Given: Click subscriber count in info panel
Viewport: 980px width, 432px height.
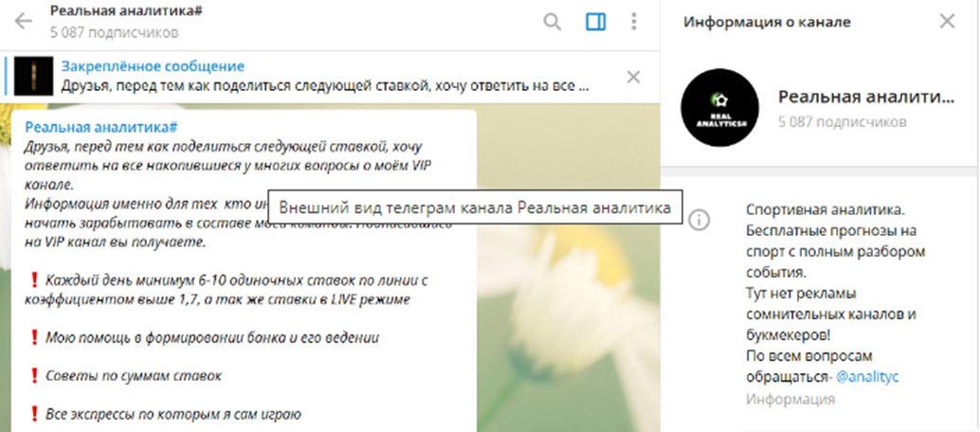Looking at the screenshot, I should click(x=843, y=122).
